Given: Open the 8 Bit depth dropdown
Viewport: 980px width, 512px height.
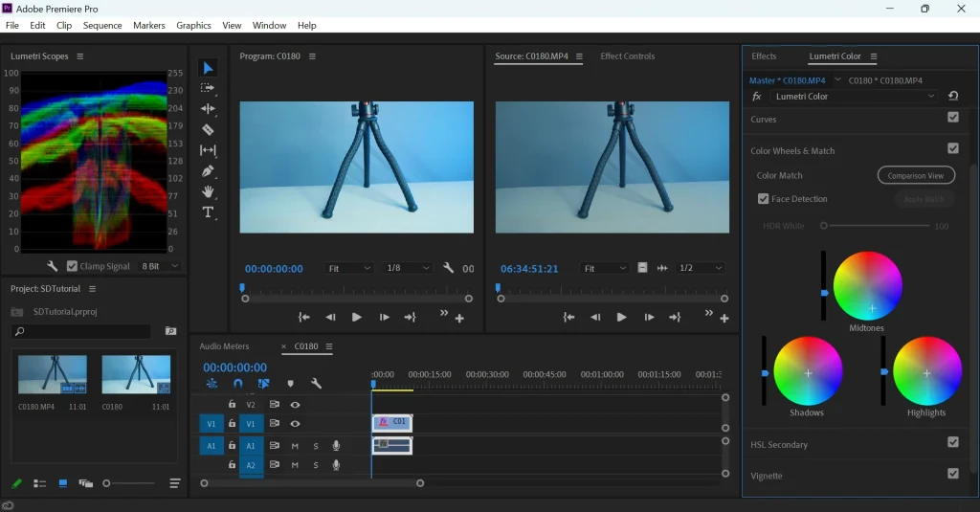Looking at the screenshot, I should tap(160, 266).
